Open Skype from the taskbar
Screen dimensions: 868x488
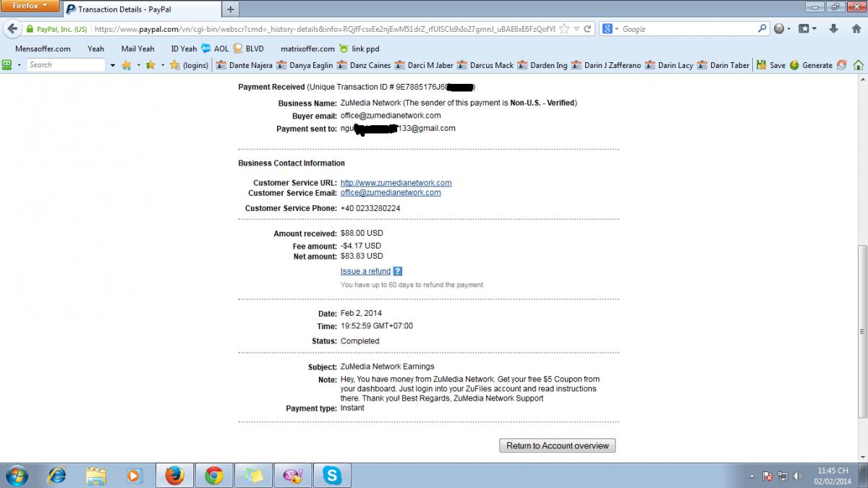332,475
